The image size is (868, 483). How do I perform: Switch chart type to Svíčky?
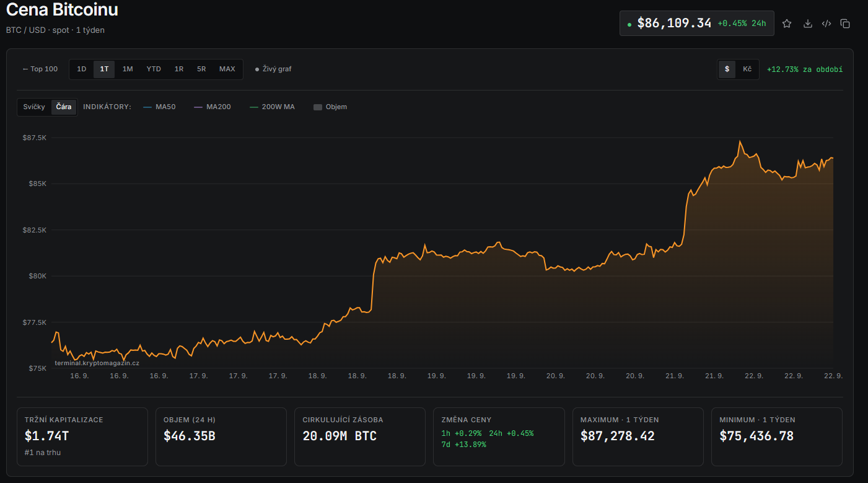34,107
